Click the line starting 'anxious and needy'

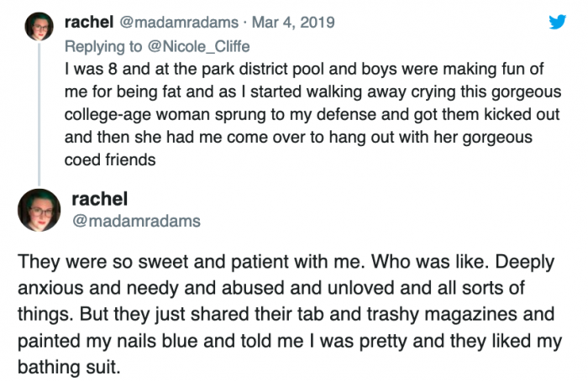271,289
